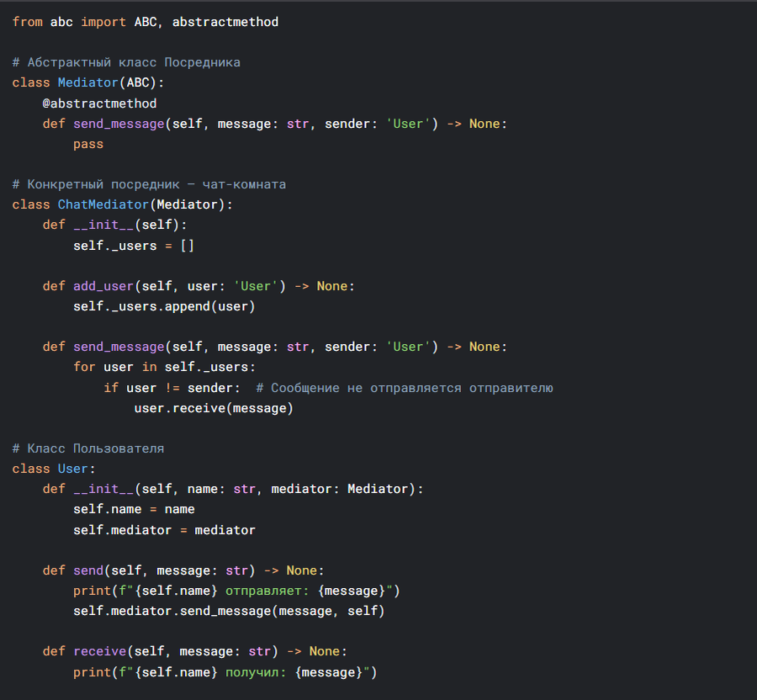Screen dimensions: 757x700
Task: Click the comment '# Класс Пользователя'
Action: pyautogui.click(x=88, y=448)
